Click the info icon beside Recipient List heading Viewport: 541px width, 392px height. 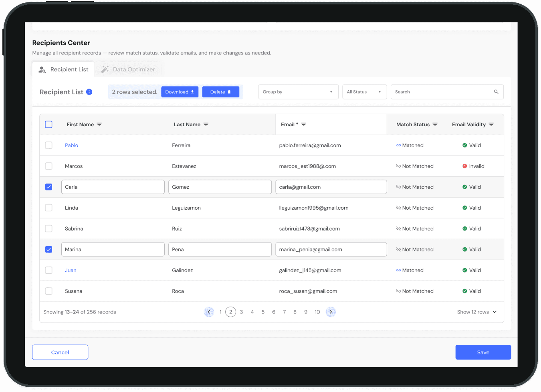(89, 92)
